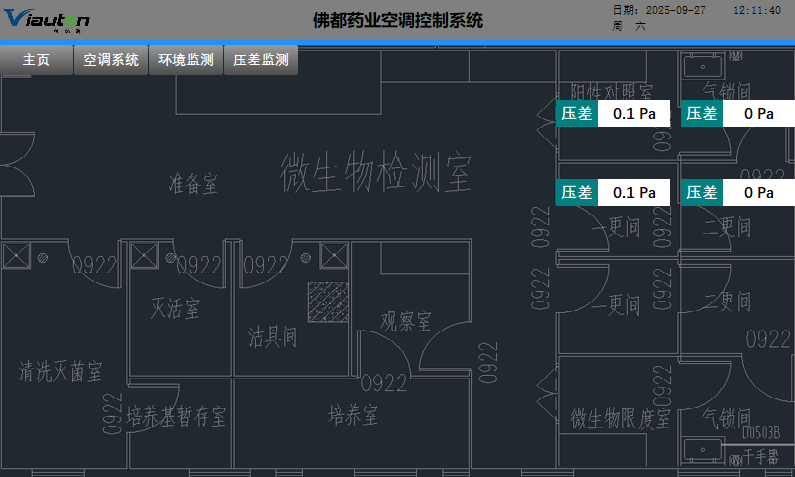
Task: Select the 0 Pa value beside the top-right 气锁间
Action: click(x=758, y=114)
